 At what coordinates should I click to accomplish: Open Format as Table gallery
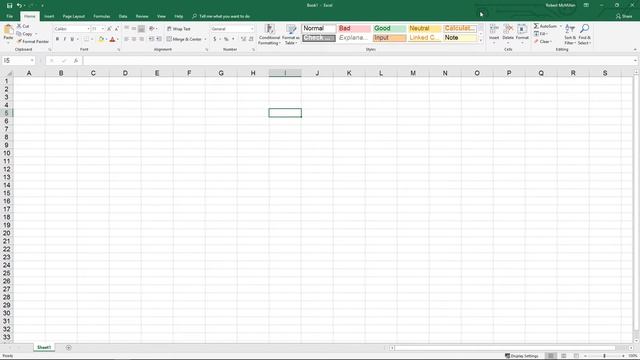click(x=291, y=34)
